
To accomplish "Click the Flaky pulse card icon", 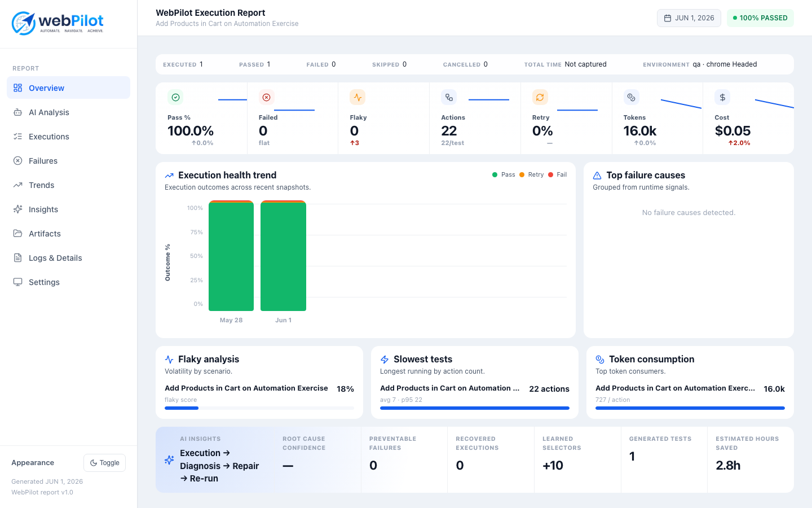I will tap(358, 97).
